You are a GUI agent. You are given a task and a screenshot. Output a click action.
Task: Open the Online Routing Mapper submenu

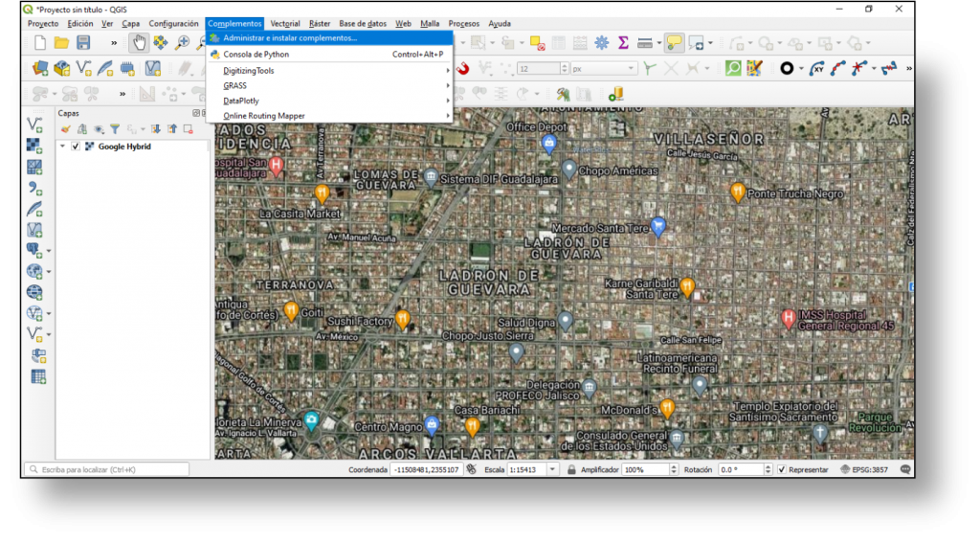point(329,116)
